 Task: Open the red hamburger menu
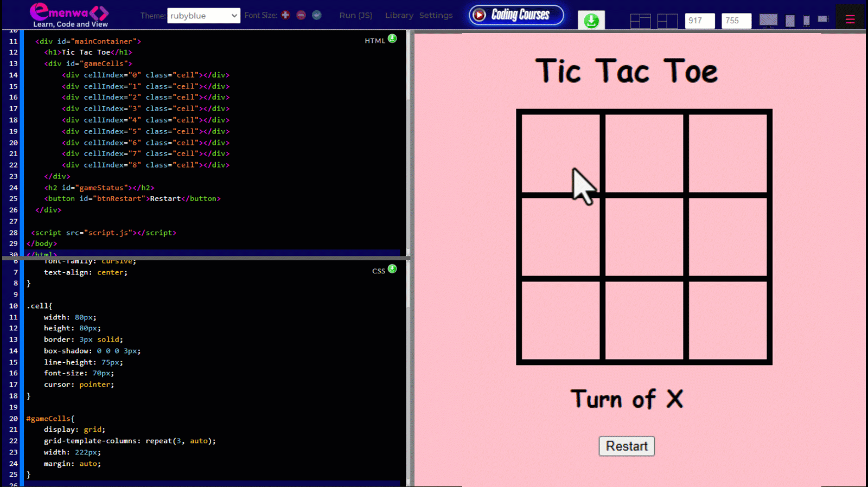[850, 20]
